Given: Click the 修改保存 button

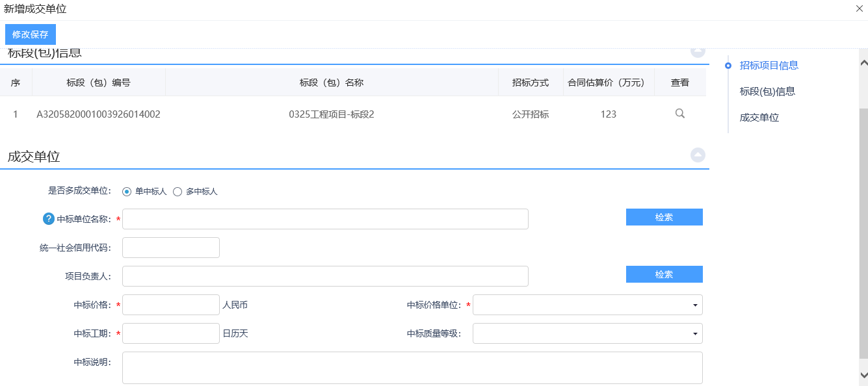Looking at the screenshot, I should pyautogui.click(x=31, y=34).
